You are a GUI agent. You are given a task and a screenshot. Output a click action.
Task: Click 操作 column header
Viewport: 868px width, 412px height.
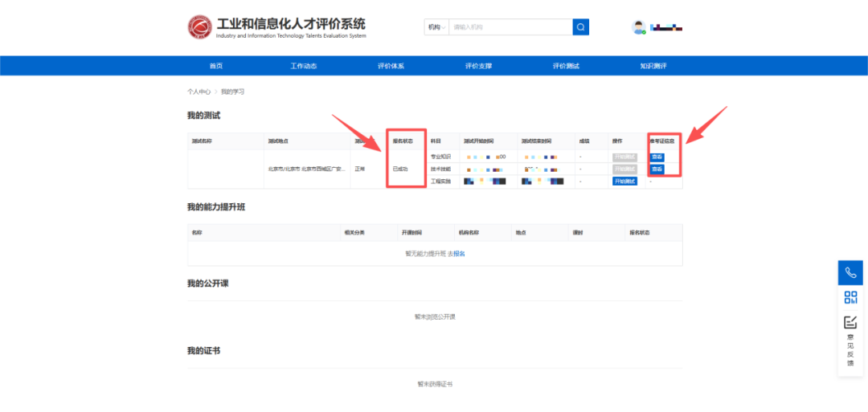pos(618,141)
